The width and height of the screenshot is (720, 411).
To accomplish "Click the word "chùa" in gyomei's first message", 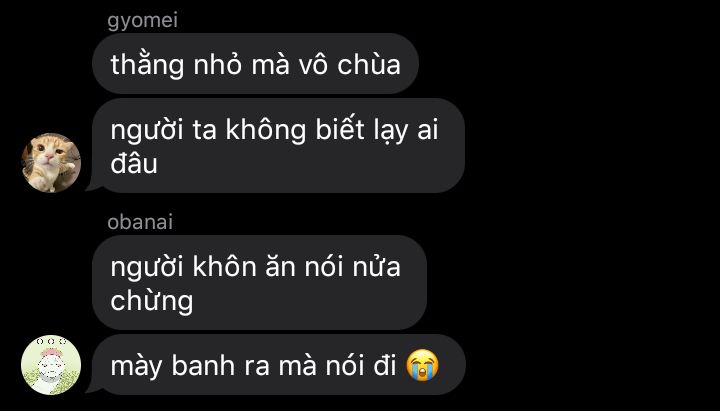I will (369, 64).
